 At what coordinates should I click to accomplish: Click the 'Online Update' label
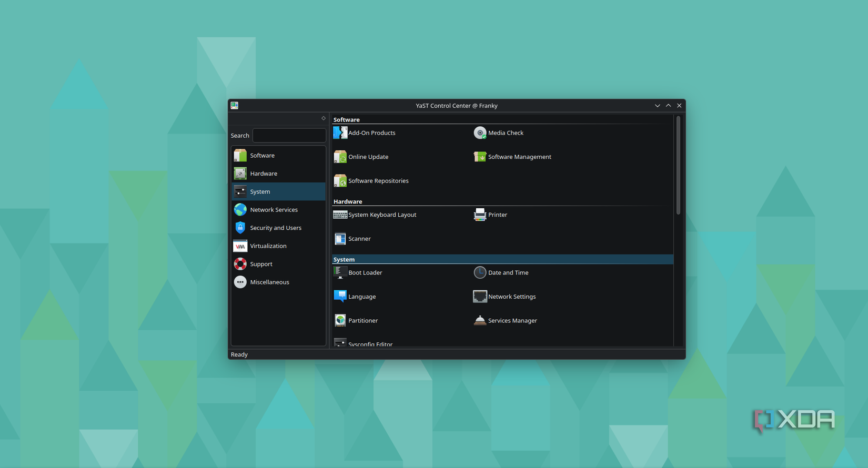(368, 157)
